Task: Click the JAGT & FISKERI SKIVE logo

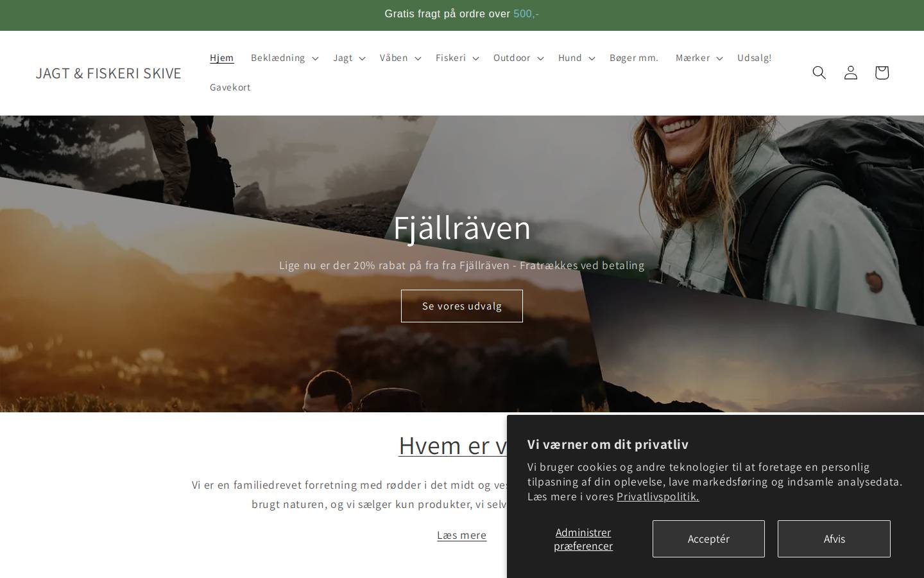Action: (108, 73)
